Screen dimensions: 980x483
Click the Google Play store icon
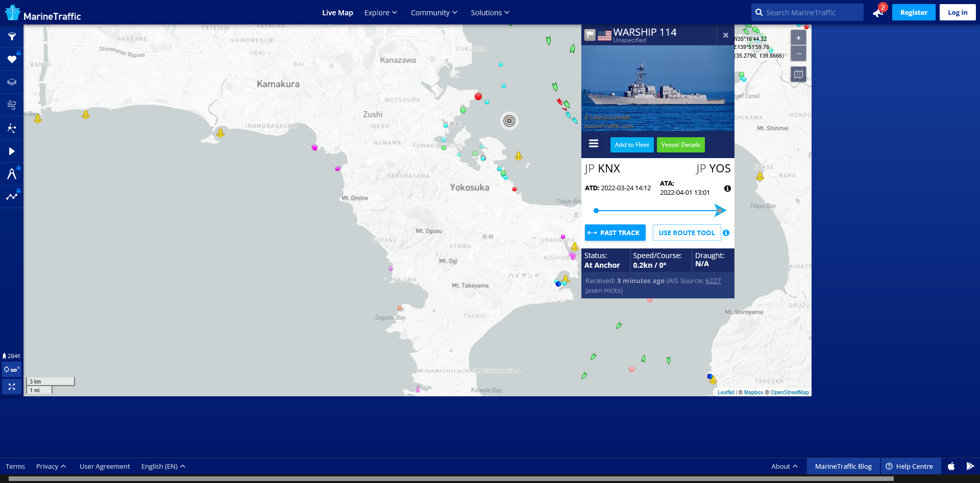click(970, 466)
